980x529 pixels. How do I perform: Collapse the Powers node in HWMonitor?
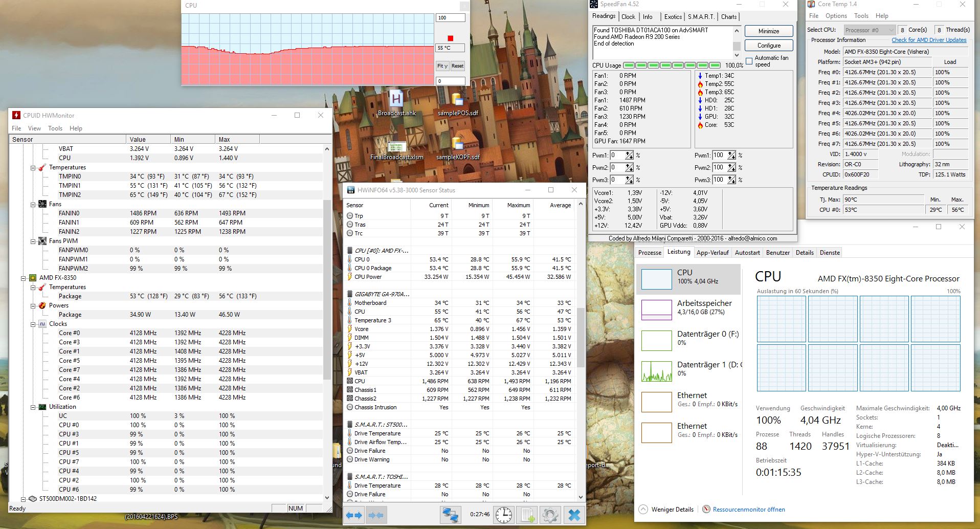tap(33, 306)
